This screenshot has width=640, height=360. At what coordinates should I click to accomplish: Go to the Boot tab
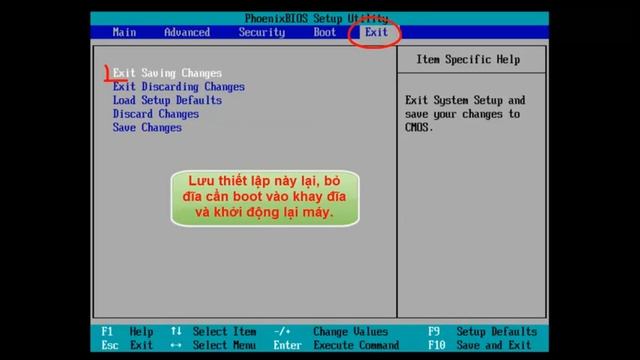click(x=325, y=32)
